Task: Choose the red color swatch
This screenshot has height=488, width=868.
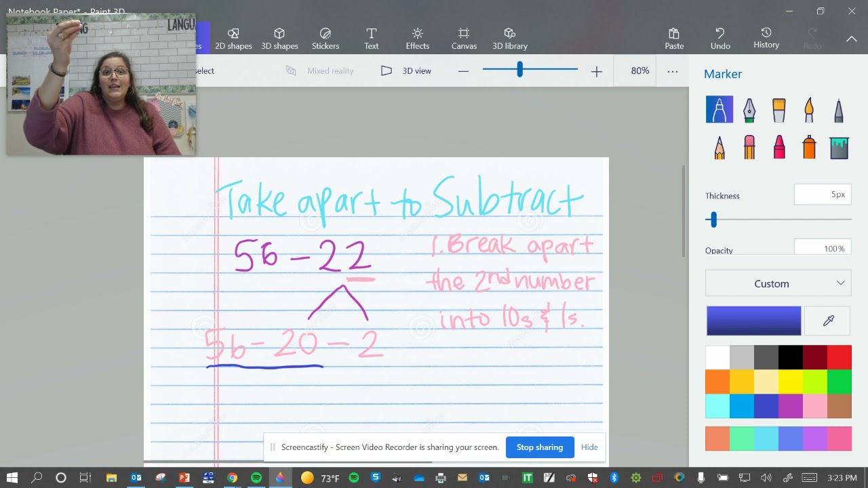Action: [x=840, y=357]
